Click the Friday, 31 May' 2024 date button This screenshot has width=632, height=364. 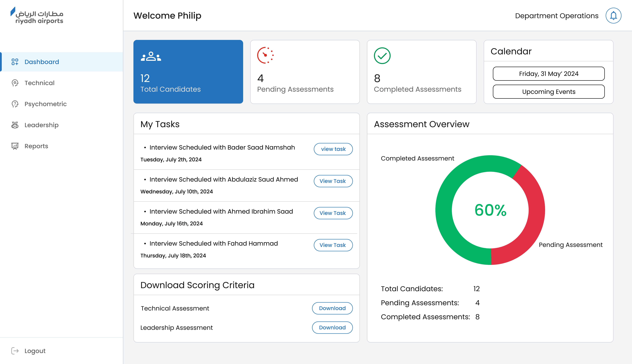(x=549, y=74)
